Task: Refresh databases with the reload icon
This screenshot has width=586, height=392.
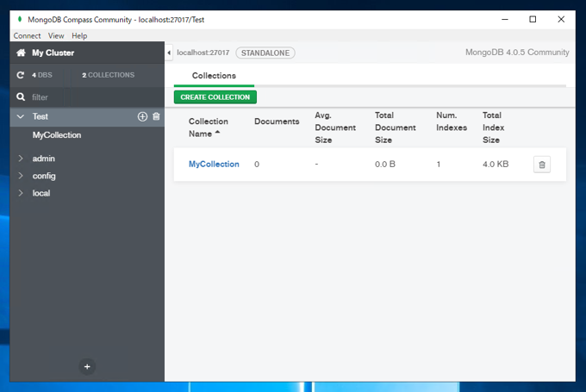Action: [x=21, y=75]
